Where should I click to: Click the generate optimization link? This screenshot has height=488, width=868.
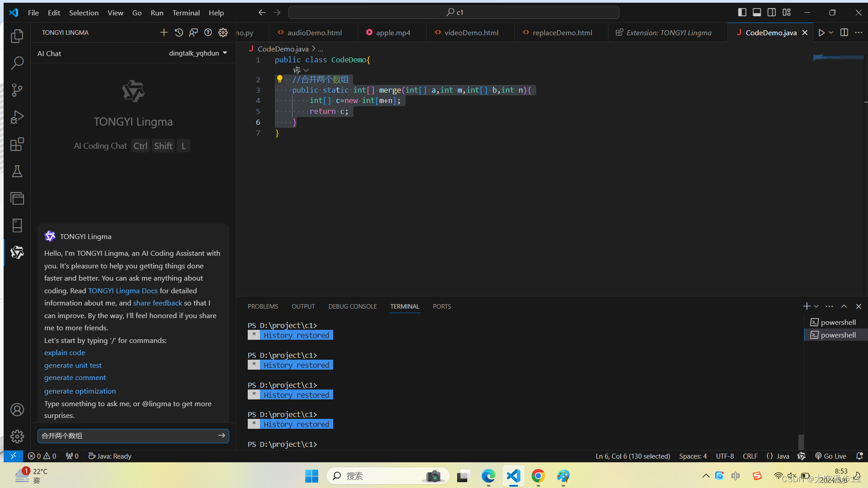pos(80,391)
